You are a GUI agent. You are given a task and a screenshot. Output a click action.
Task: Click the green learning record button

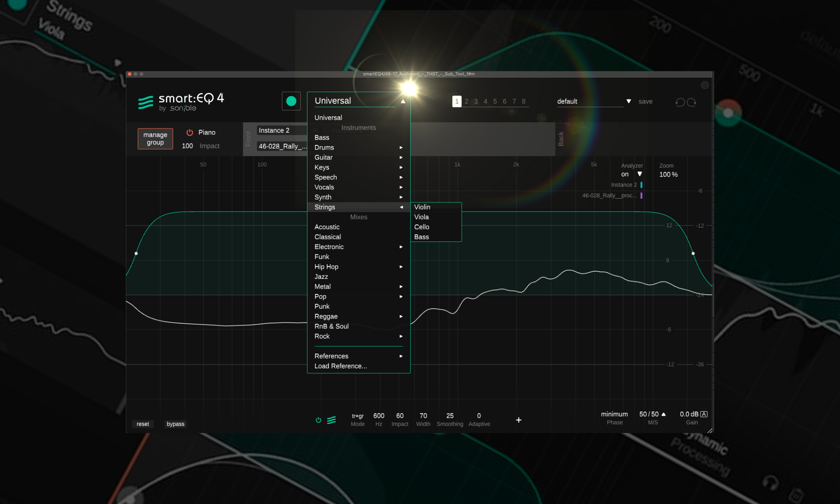pos(291,101)
